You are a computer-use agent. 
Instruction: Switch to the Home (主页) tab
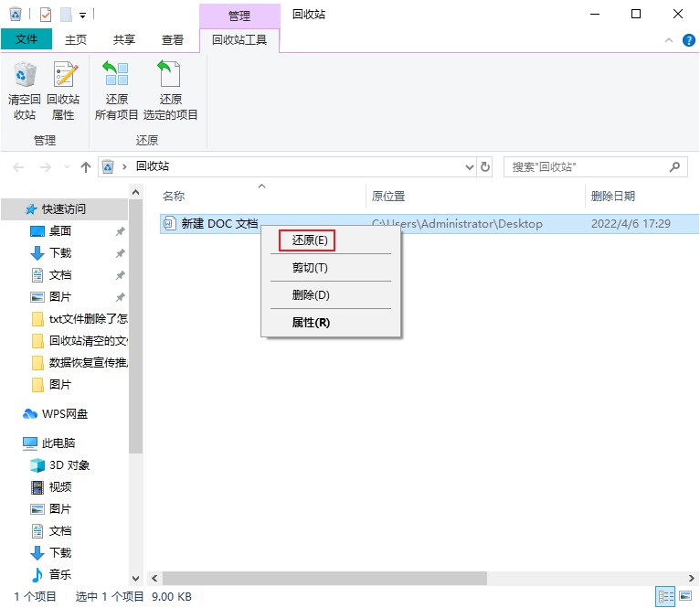(x=76, y=39)
